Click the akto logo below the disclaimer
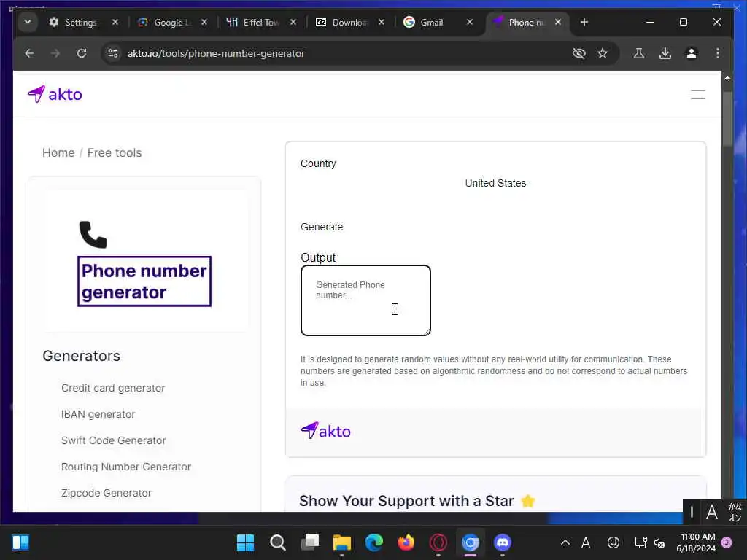Screen dimensions: 747x560 tap(326, 431)
